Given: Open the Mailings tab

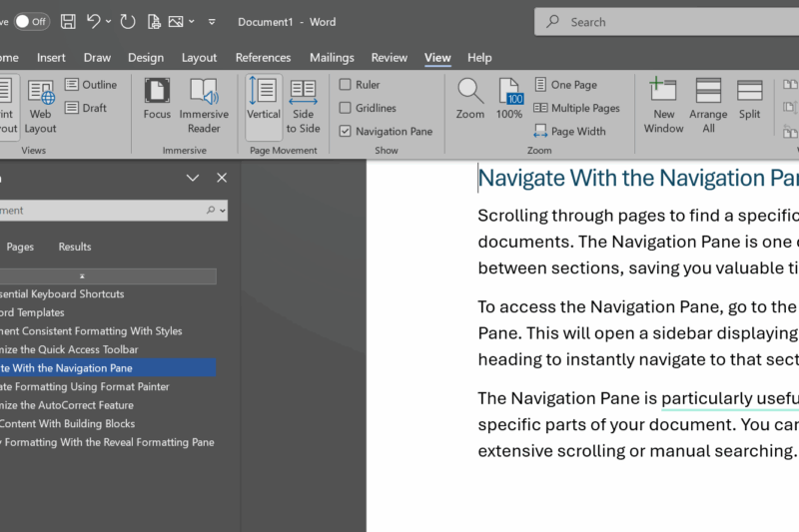Looking at the screenshot, I should click(x=332, y=58).
